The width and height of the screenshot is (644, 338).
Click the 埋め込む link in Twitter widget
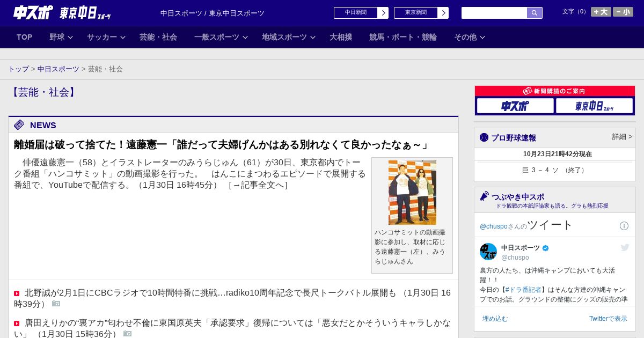tap(495, 319)
